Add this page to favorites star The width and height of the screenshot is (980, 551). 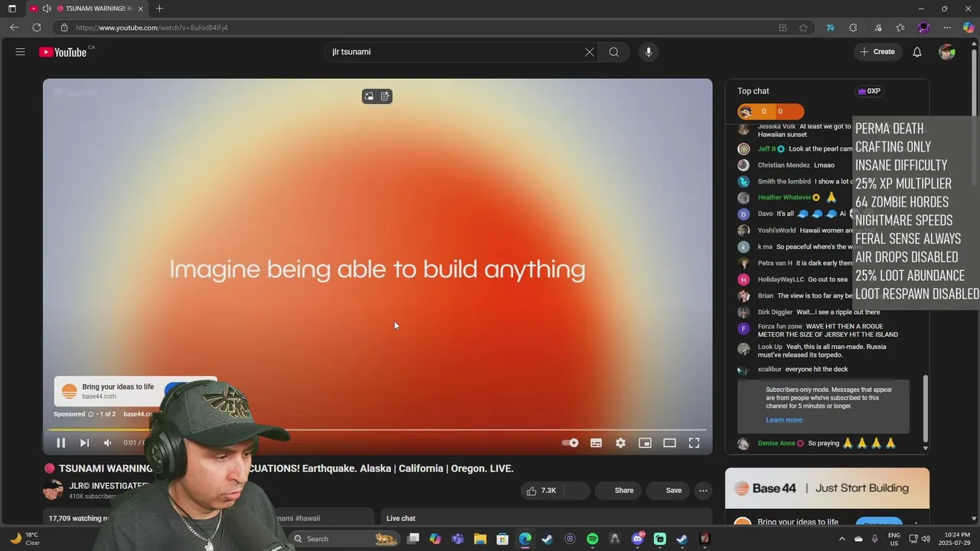click(803, 28)
